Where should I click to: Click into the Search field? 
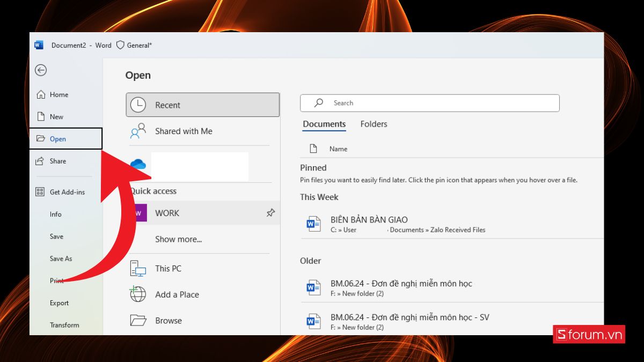pos(430,103)
